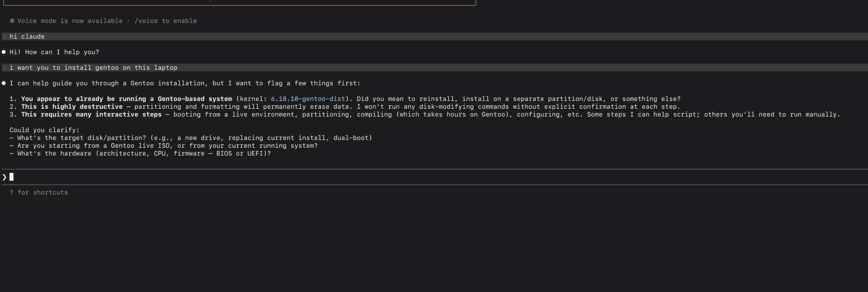Click the 'Voice mode is now available' notice
868x292 pixels.
pos(70,21)
